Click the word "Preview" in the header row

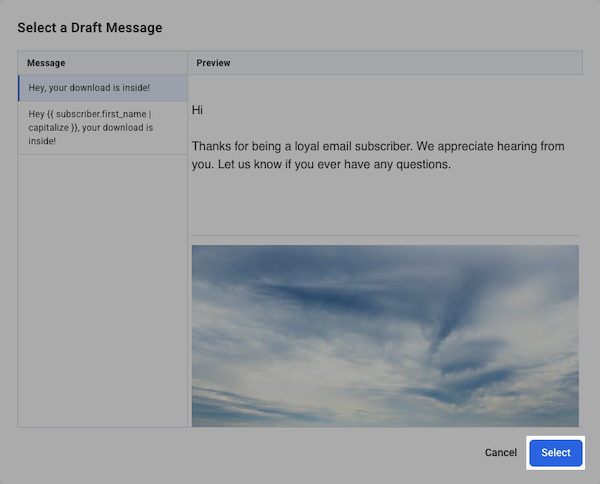[213, 63]
